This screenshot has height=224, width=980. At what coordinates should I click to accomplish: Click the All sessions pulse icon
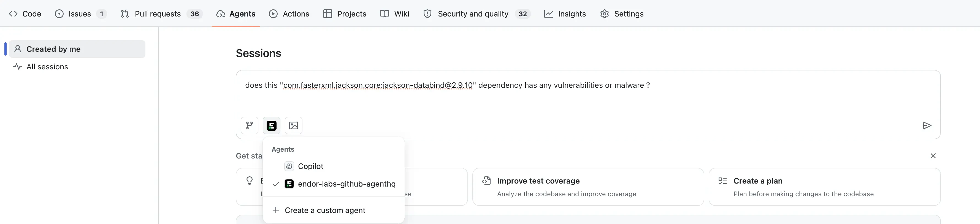click(x=18, y=67)
